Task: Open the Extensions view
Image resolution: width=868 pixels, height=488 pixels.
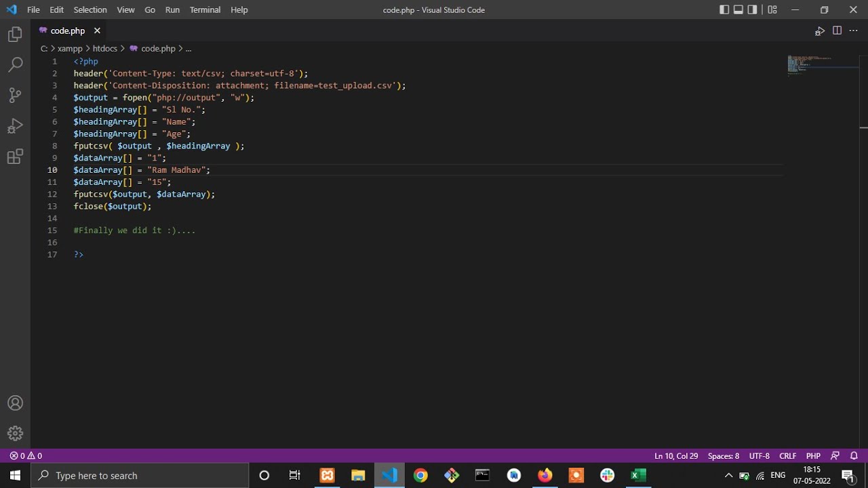Action: coord(15,157)
